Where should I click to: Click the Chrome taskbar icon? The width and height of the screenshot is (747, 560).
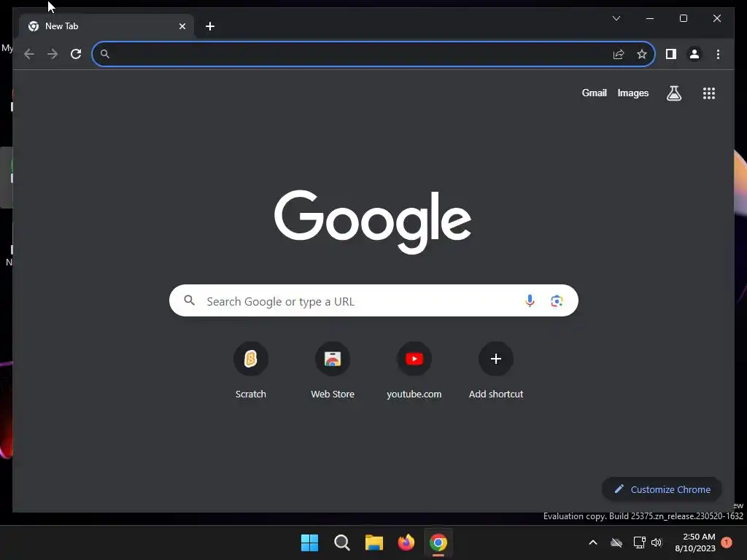[438, 542]
